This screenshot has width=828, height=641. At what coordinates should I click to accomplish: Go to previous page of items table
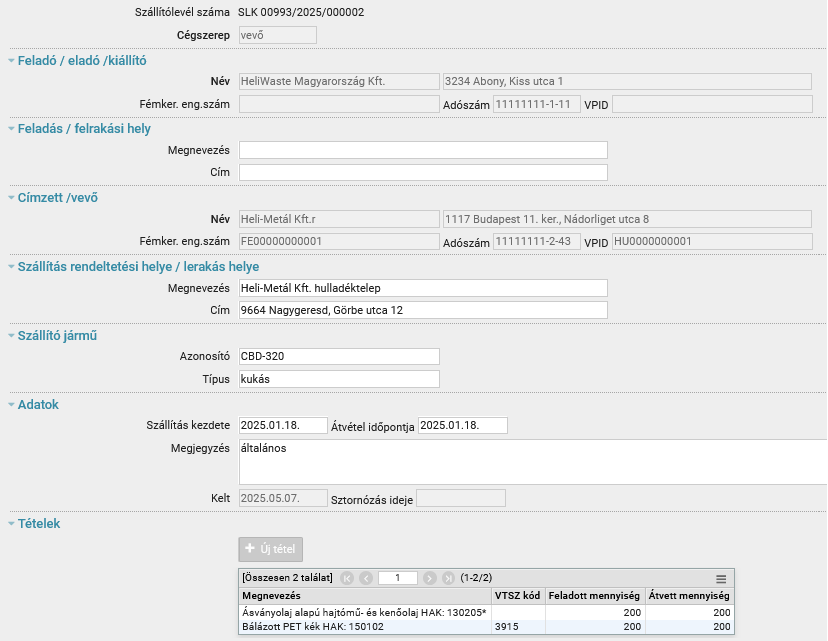[x=366, y=578]
